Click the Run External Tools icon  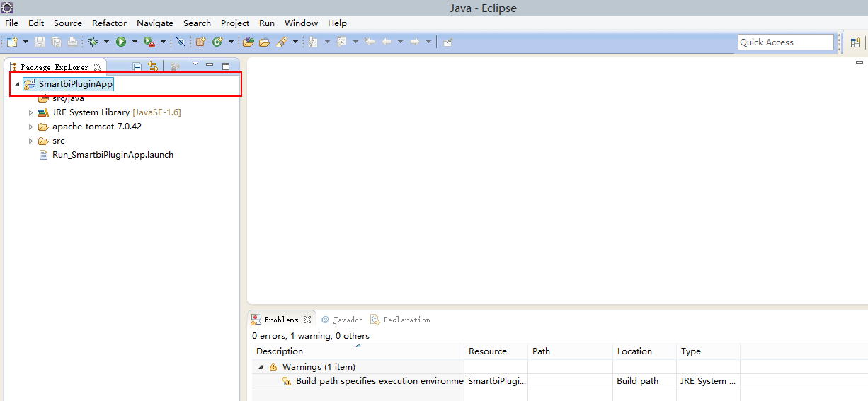click(x=149, y=42)
